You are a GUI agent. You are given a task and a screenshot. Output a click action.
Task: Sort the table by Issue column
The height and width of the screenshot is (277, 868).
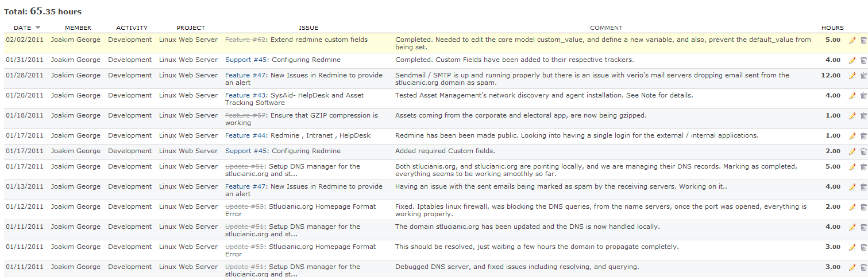tap(308, 28)
